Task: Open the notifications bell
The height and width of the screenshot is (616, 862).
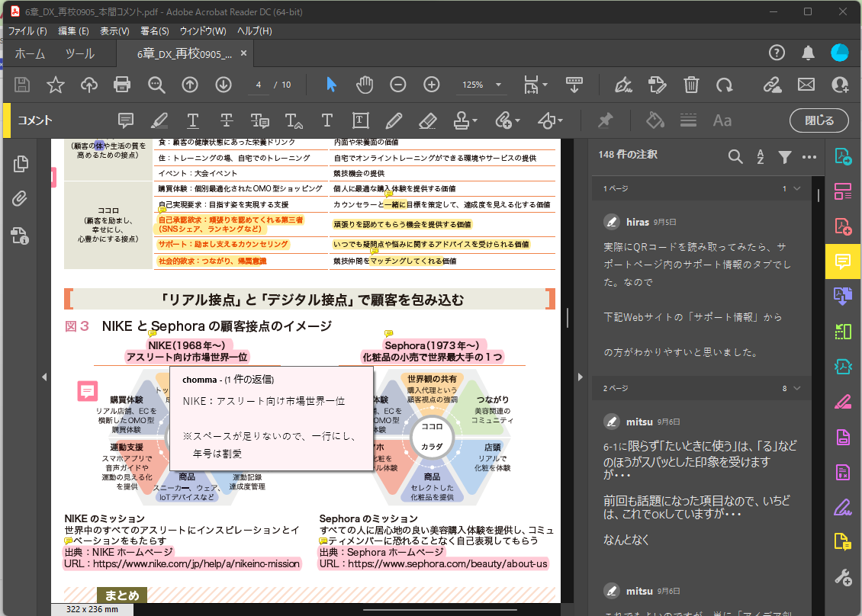Action: pos(808,53)
